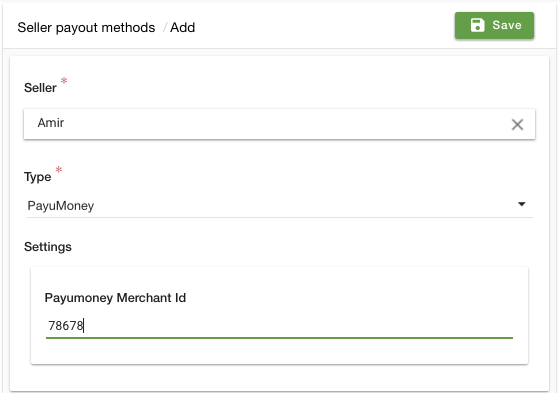Go to Seller payout methods breadcrumb
Image resolution: width=560 pixels, height=393 pixels.
point(86,28)
